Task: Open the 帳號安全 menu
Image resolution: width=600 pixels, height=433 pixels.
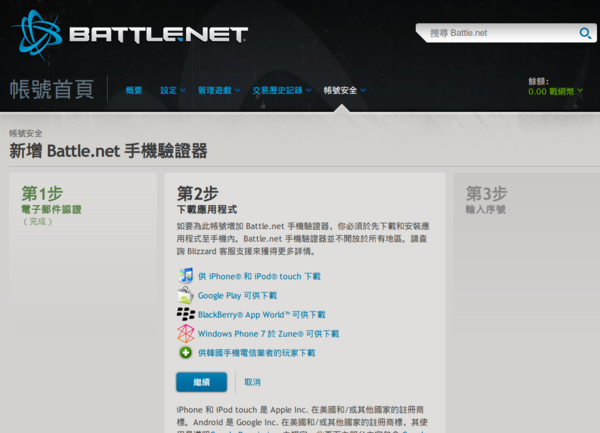Action: (x=340, y=91)
